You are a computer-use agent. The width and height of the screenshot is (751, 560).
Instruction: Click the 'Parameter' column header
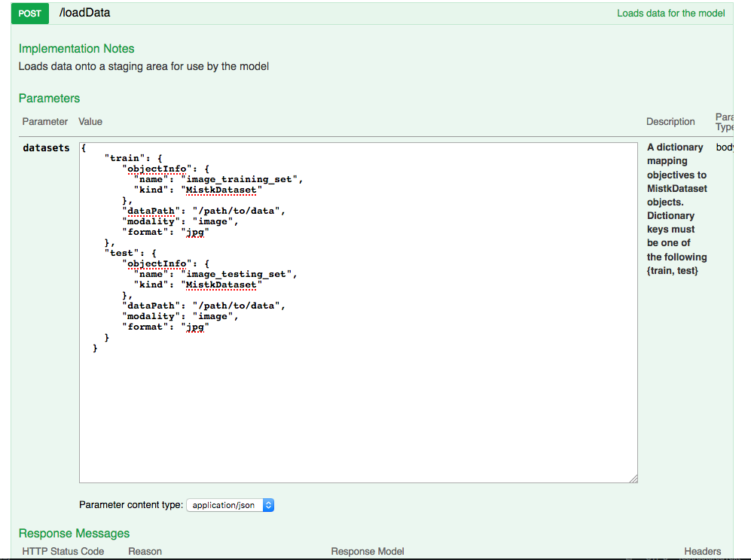tap(45, 122)
